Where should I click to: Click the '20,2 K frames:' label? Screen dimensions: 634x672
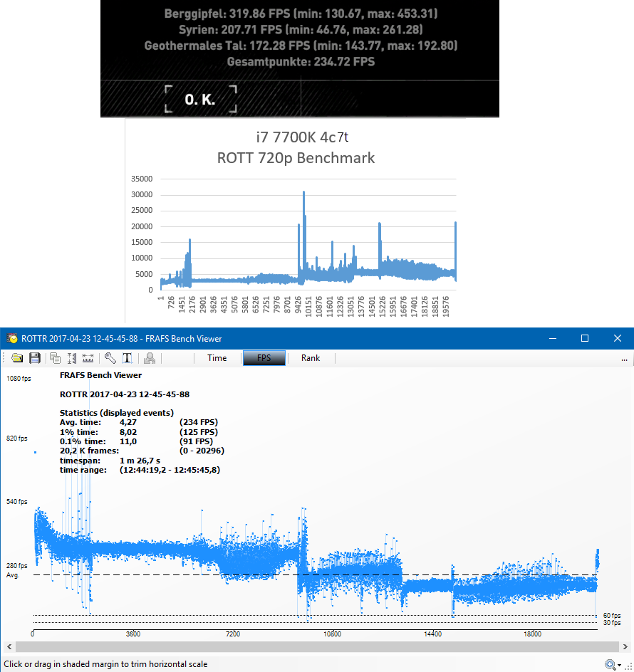point(89,451)
